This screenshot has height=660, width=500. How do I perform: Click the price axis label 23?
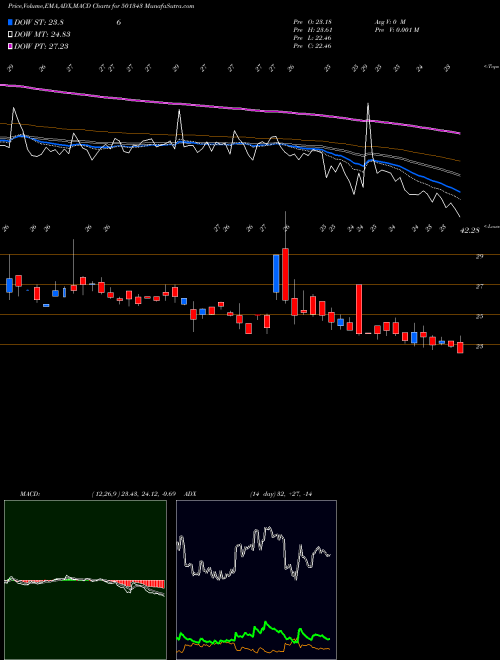[x=479, y=346]
